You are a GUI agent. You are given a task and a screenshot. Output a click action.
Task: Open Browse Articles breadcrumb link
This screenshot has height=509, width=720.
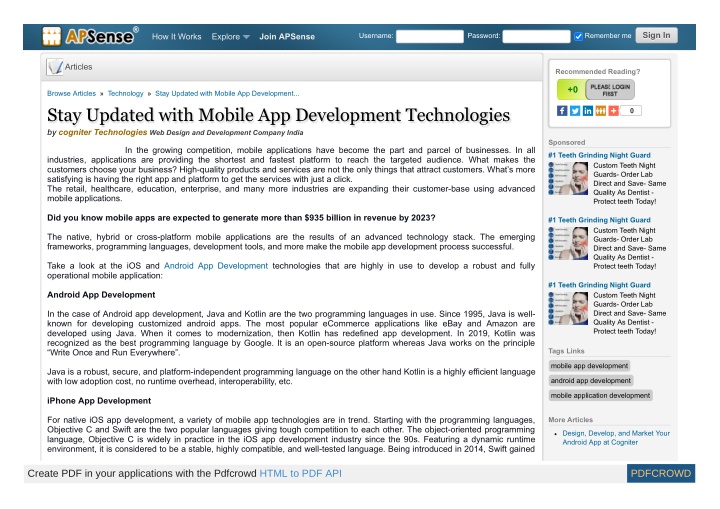point(71,94)
